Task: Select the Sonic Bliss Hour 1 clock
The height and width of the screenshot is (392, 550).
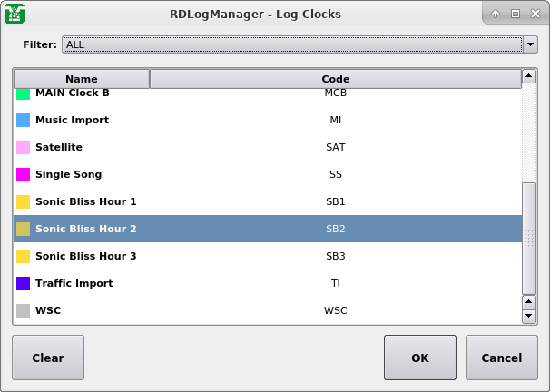Action: tap(85, 201)
